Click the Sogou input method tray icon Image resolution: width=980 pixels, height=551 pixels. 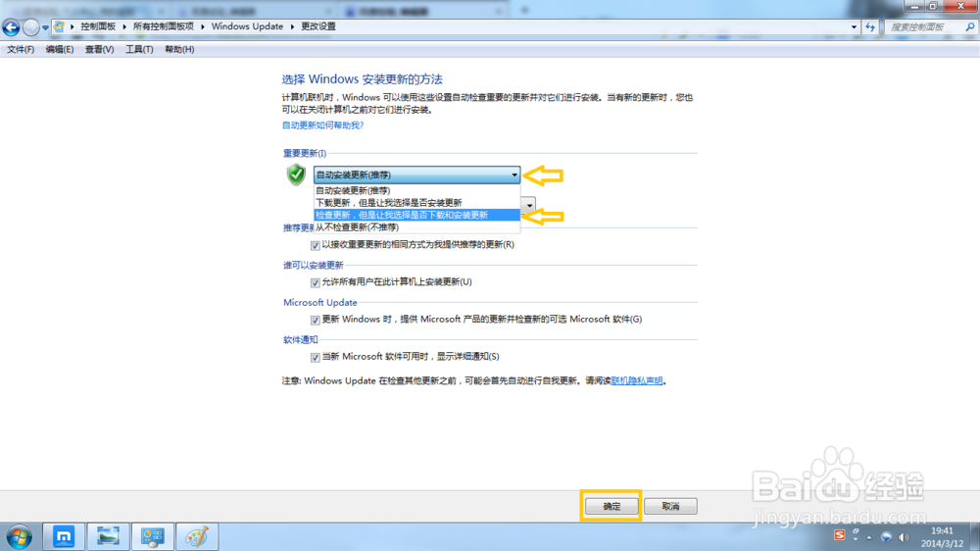pyautogui.click(x=840, y=535)
